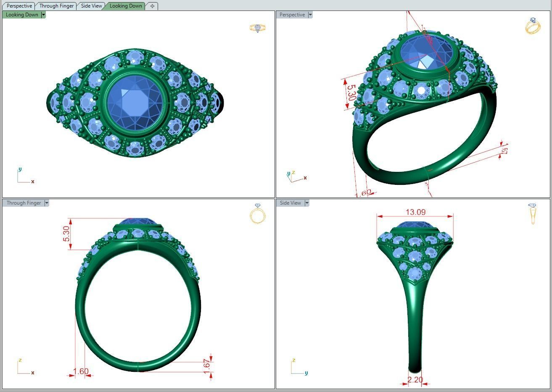Image resolution: width=552 pixels, height=392 pixels.
Task: Select the 1.60 thickness dimension in Through Finger view
Action: 81,371
